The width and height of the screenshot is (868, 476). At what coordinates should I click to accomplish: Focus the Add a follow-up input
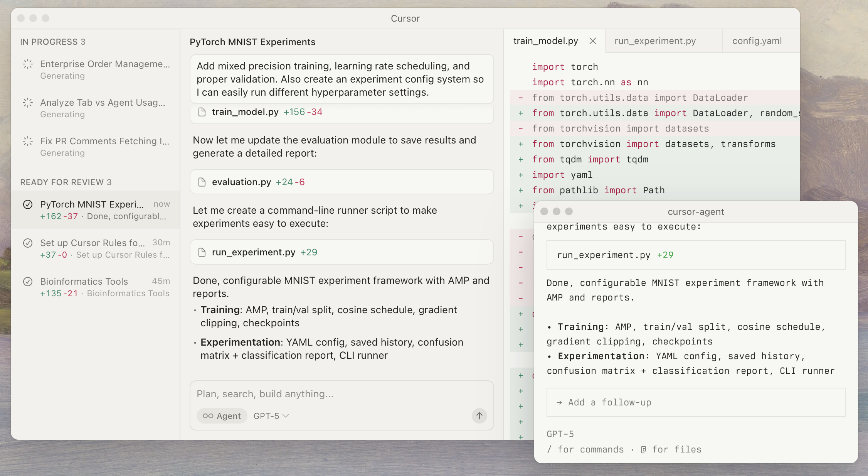click(696, 402)
